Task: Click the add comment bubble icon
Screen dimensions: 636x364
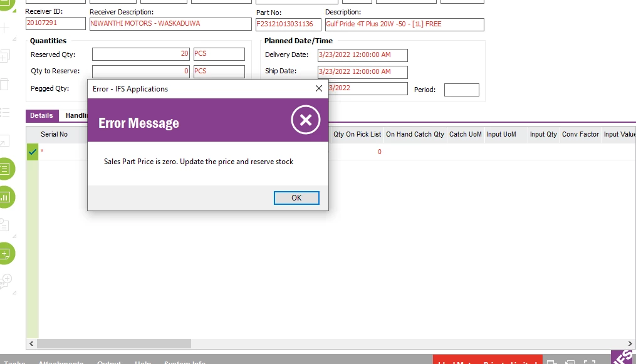Action: click(x=6, y=281)
